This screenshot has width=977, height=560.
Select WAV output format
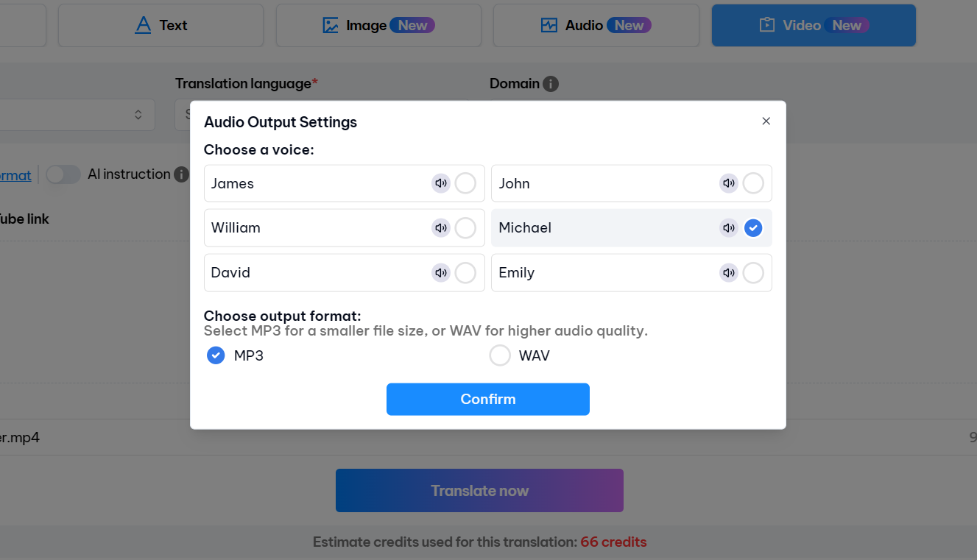pyautogui.click(x=500, y=355)
